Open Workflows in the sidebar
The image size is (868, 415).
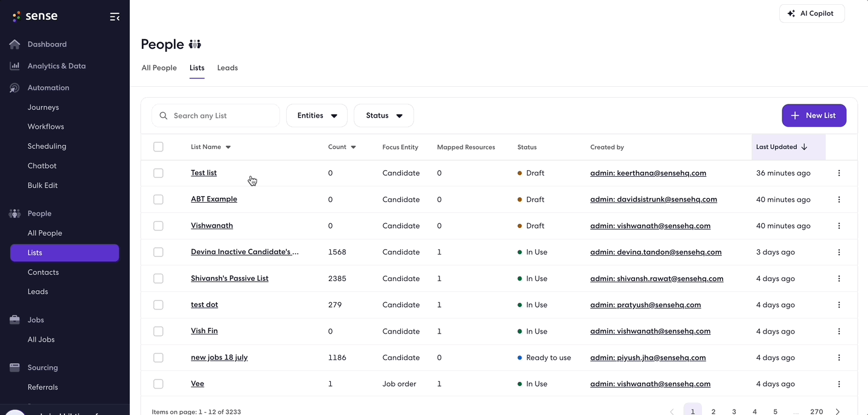tap(46, 127)
